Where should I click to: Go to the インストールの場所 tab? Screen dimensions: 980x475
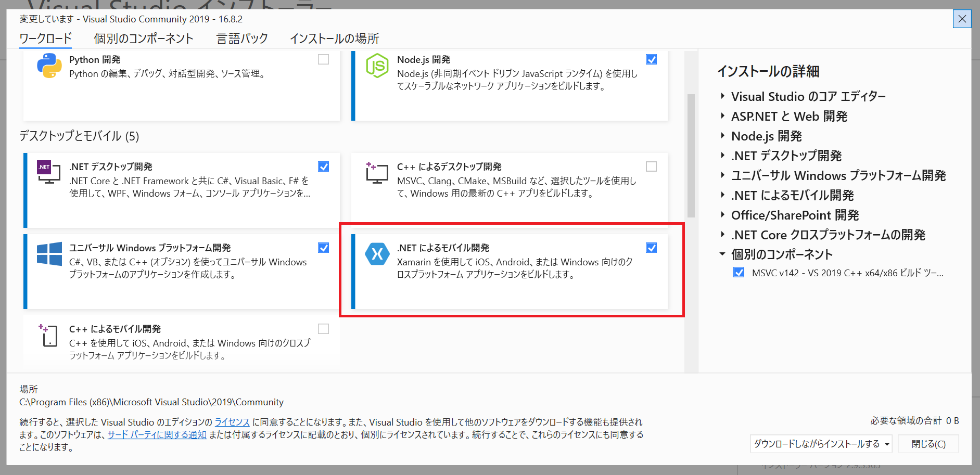pos(335,38)
